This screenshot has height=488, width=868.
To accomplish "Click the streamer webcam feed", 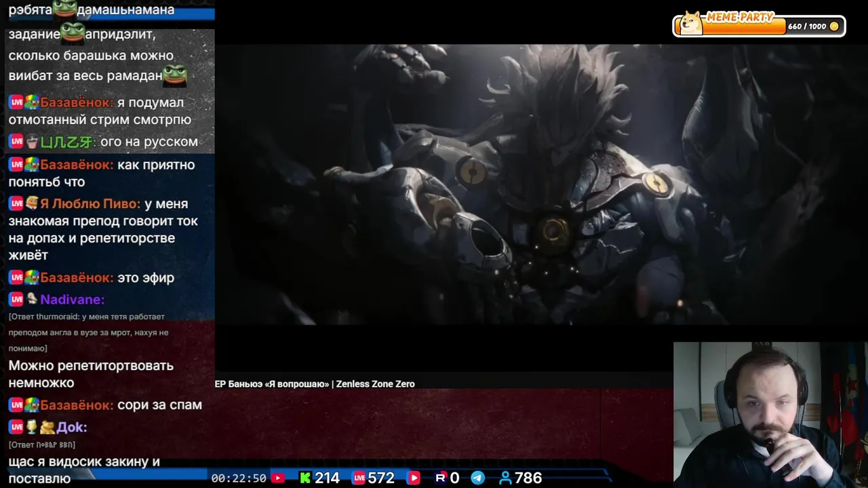I will 770,415.
